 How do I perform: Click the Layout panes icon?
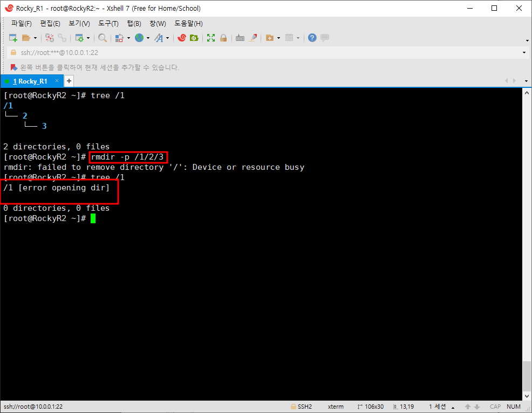[289, 38]
